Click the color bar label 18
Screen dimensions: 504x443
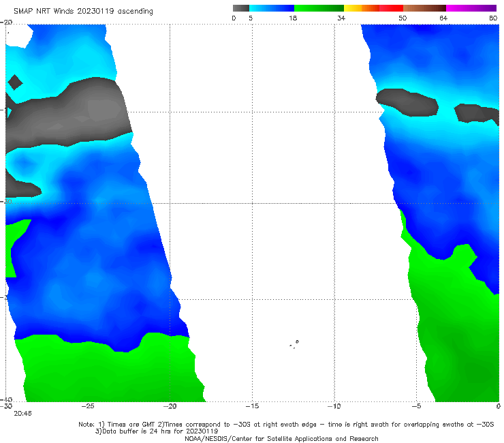tap(293, 18)
